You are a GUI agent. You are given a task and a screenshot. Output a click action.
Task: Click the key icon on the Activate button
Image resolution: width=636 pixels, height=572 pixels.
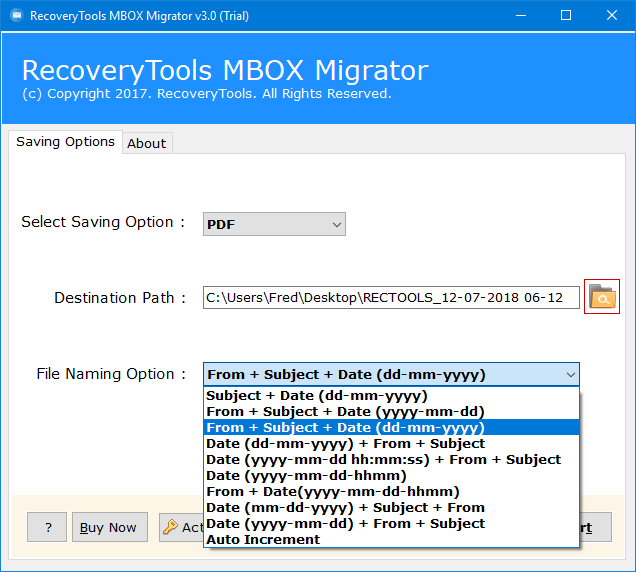pyautogui.click(x=170, y=527)
